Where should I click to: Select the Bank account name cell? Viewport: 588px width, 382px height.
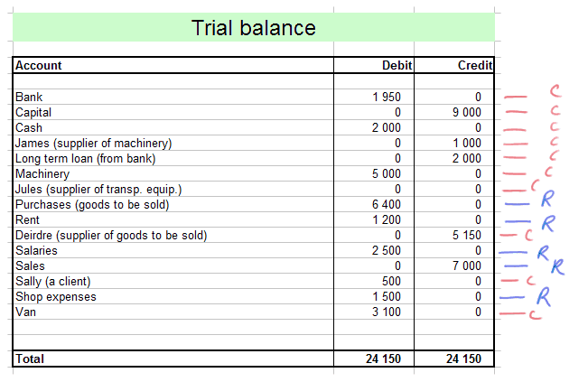pyautogui.click(x=173, y=97)
